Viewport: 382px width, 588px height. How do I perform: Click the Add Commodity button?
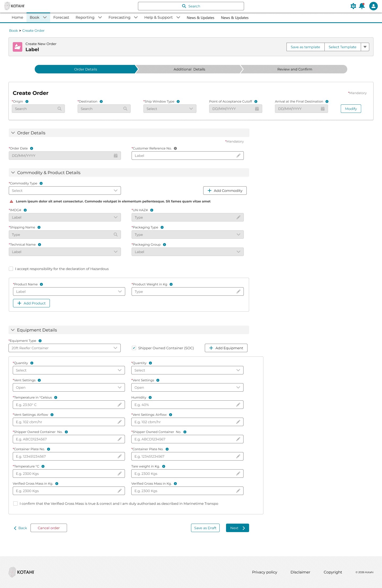(225, 191)
